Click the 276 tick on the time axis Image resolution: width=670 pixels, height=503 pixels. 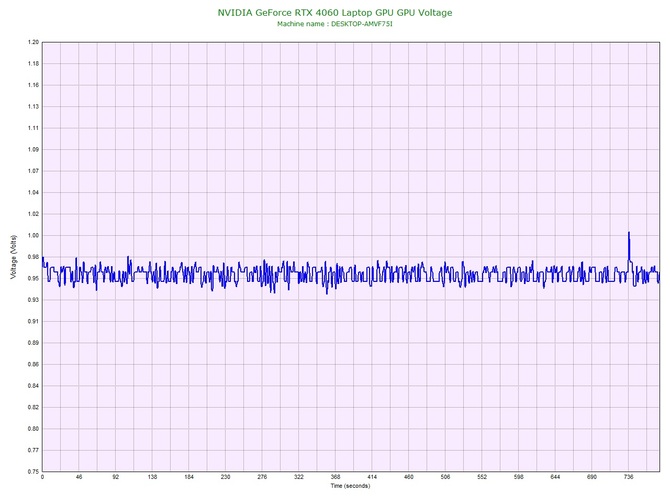[x=262, y=477]
